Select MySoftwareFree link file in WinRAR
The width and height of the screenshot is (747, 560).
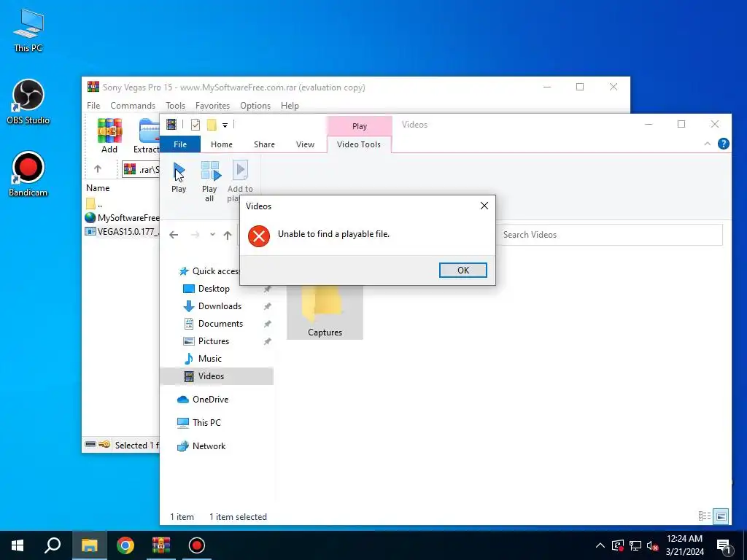click(122, 217)
